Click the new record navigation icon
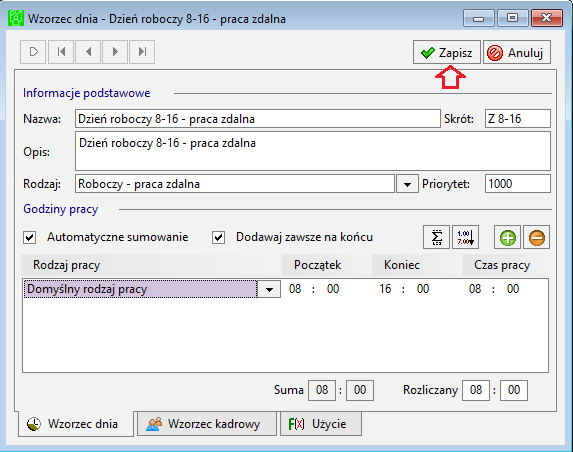Image resolution: width=573 pixels, height=452 pixels. pyautogui.click(x=33, y=52)
